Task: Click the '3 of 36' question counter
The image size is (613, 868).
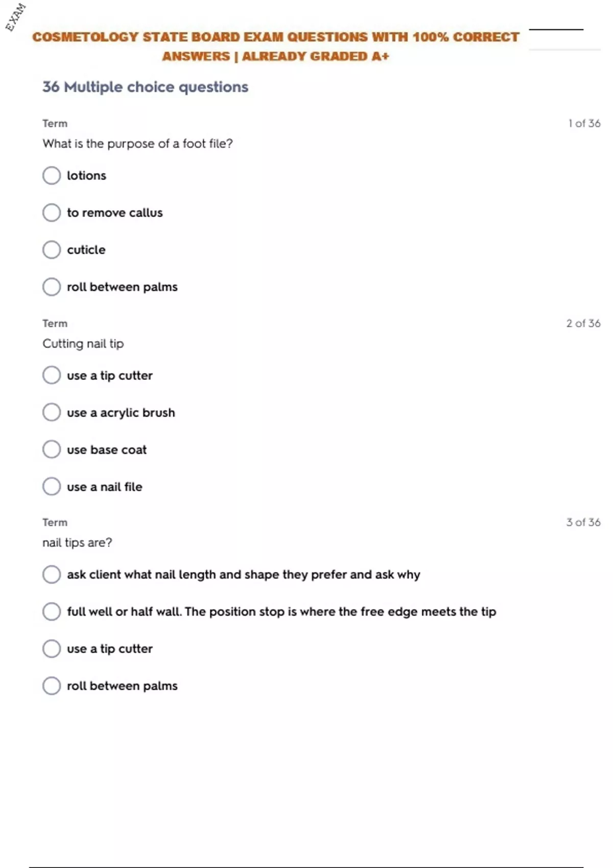Action: (x=583, y=522)
